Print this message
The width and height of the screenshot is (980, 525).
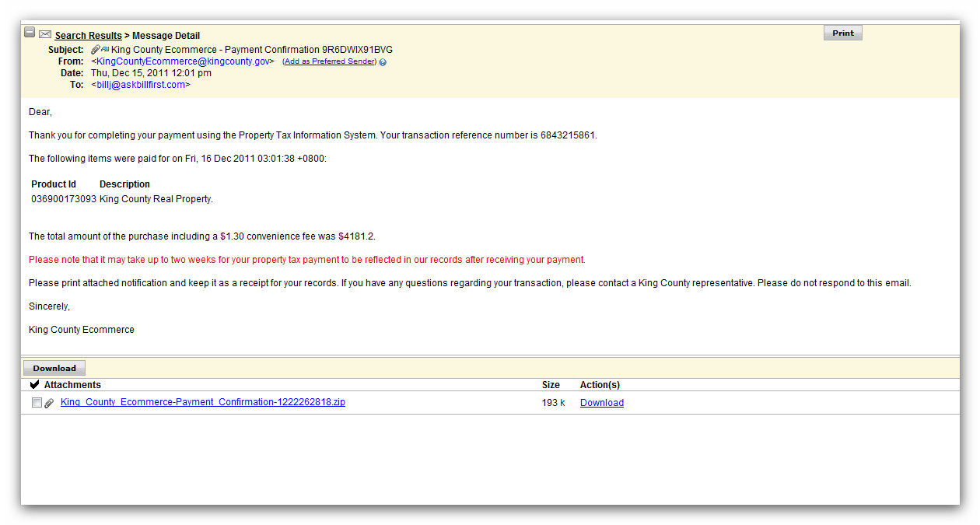[842, 33]
